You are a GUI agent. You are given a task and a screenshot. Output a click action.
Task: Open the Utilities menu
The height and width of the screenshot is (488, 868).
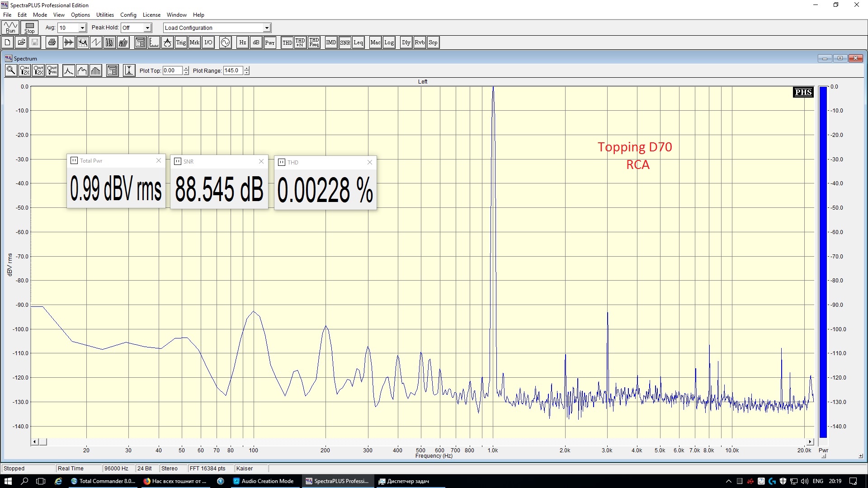[x=105, y=15]
